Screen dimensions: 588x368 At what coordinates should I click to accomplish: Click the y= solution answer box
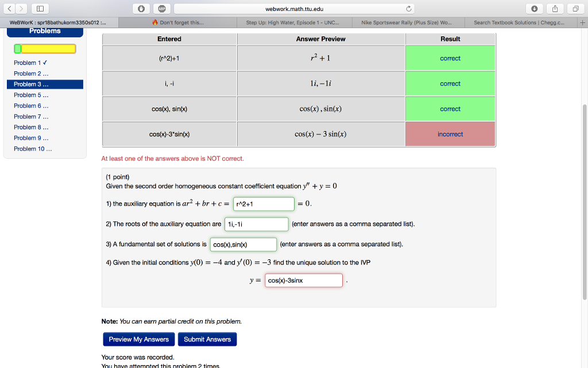(x=303, y=280)
